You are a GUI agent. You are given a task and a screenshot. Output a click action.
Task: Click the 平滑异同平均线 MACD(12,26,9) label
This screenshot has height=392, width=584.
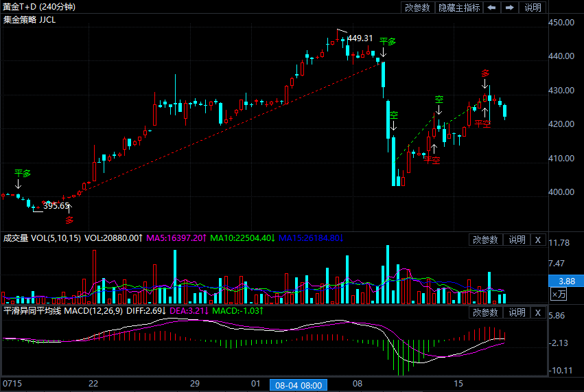pos(63,311)
